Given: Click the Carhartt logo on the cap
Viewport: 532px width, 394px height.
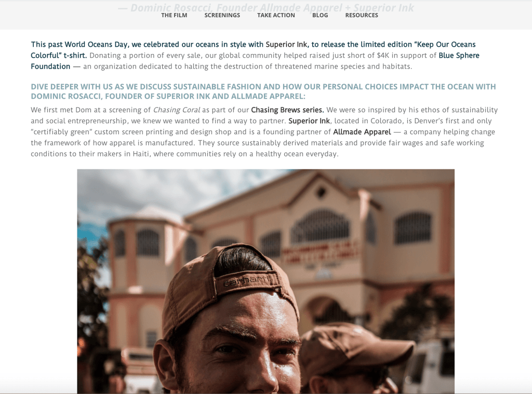Looking at the screenshot, I should click(247, 280).
